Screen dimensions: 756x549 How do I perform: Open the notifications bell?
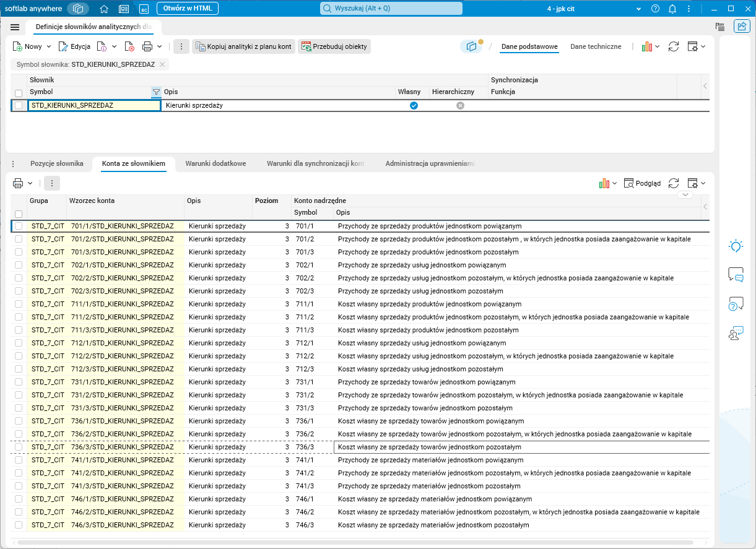pyautogui.click(x=672, y=9)
